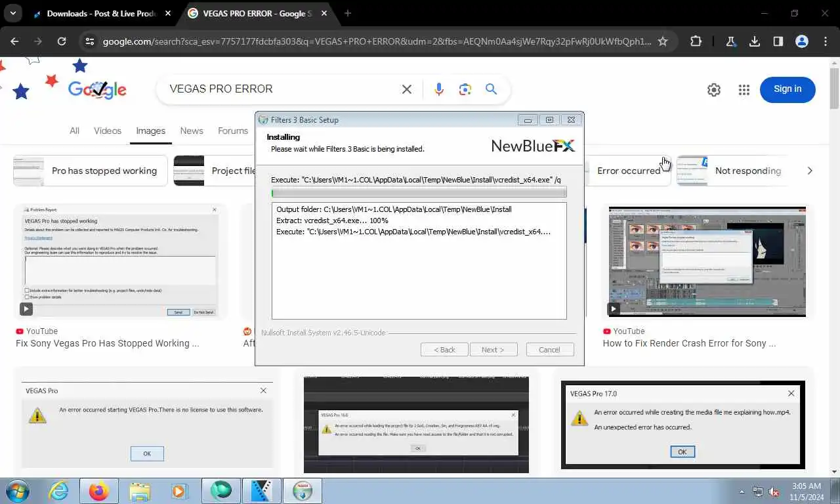Open 'How to Fix Render Crash Error' link
This screenshot has width=840, height=504.
coord(689,343)
